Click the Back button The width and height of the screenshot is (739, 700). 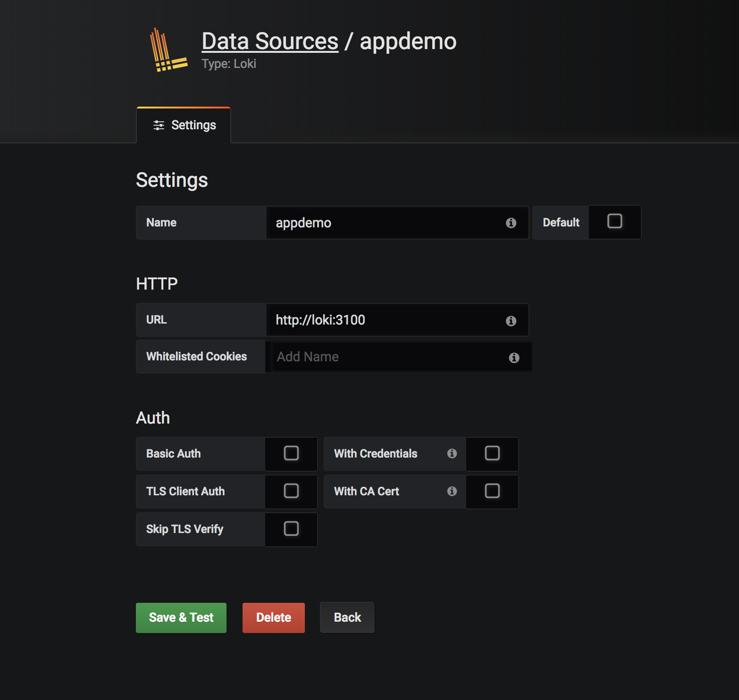(x=347, y=618)
